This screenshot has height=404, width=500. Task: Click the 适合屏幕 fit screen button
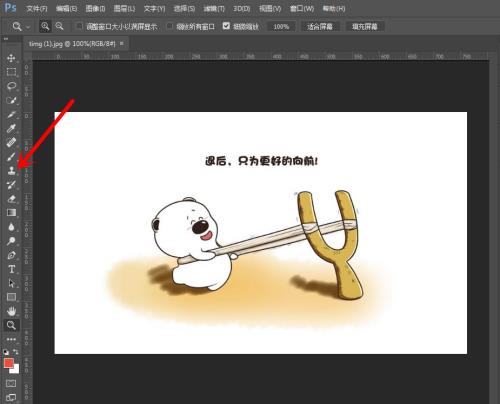click(319, 26)
